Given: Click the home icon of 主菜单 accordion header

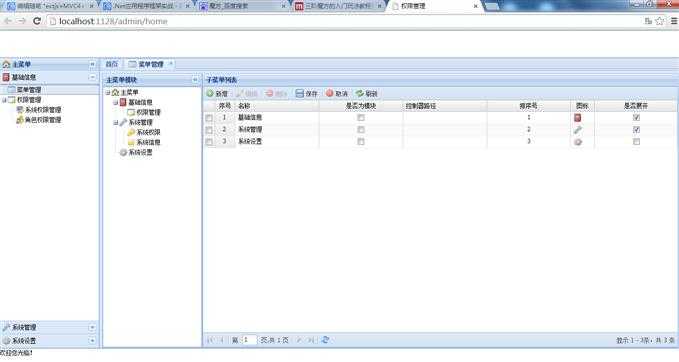Looking at the screenshot, I should (6, 65).
